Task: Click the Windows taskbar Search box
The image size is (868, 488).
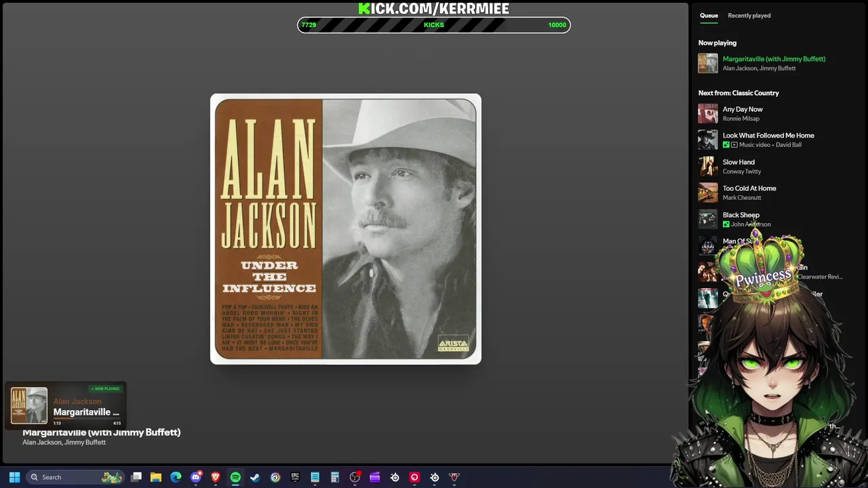Action: pyautogui.click(x=75, y=477)
